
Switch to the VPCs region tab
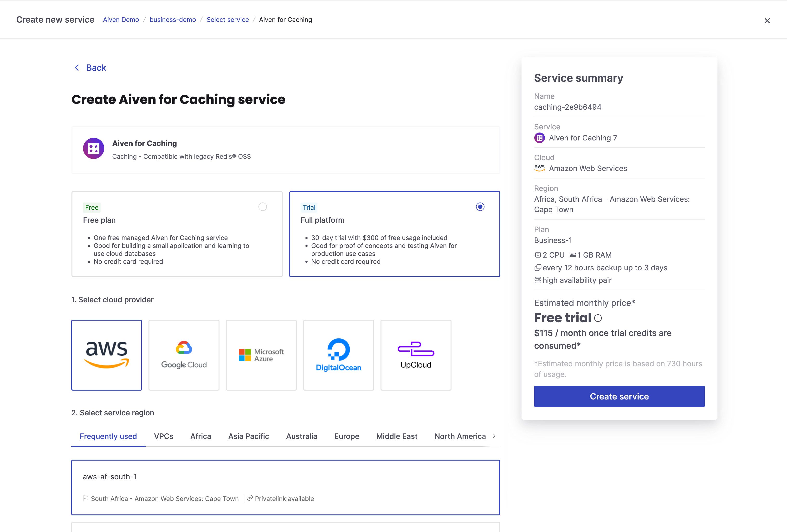[x=164, y=436]
